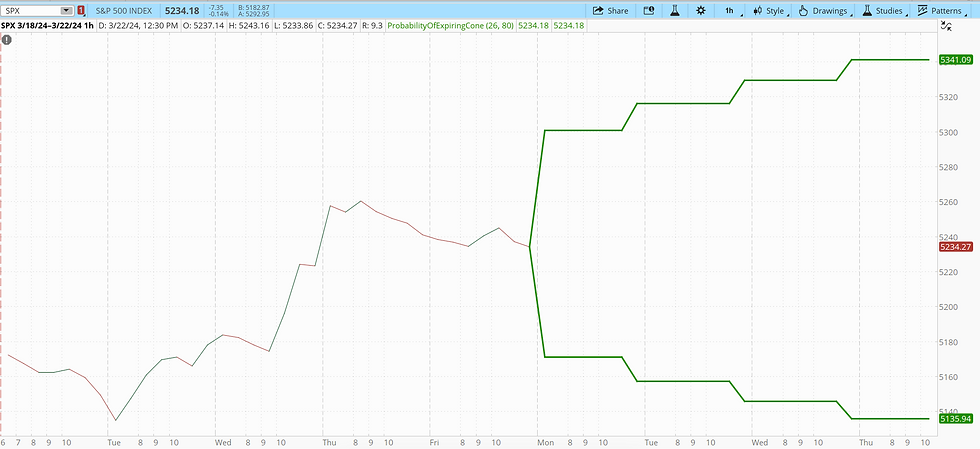The image size is (980, 449).
Task: Open the Studies dropdown menu
Action: [x=884, y=11]
